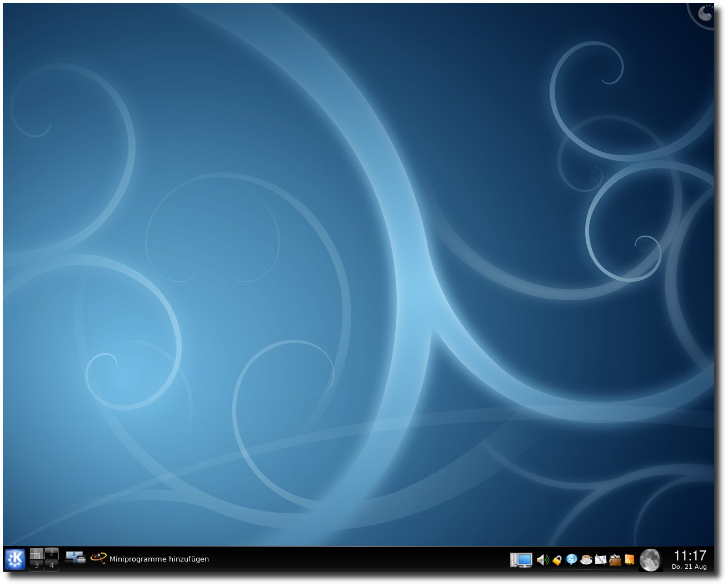Click the computer monitor tray icon

pyautogui.click(x=521, y=560)
